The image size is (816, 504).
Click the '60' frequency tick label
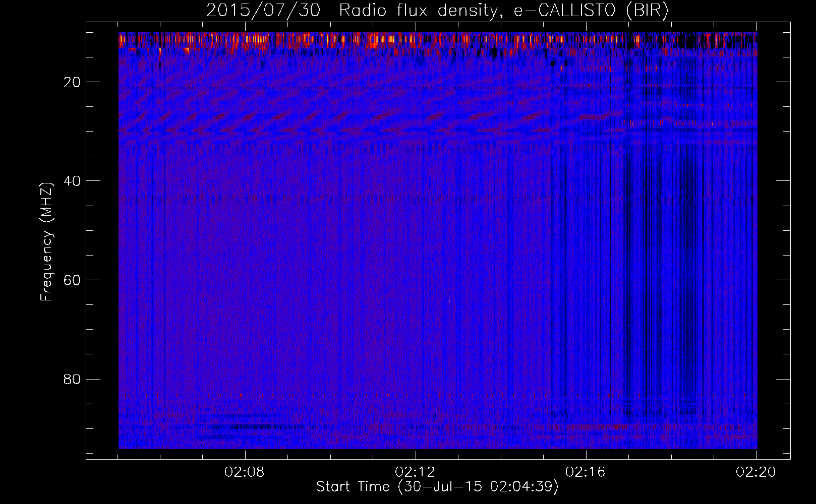(x=72, y=280)
